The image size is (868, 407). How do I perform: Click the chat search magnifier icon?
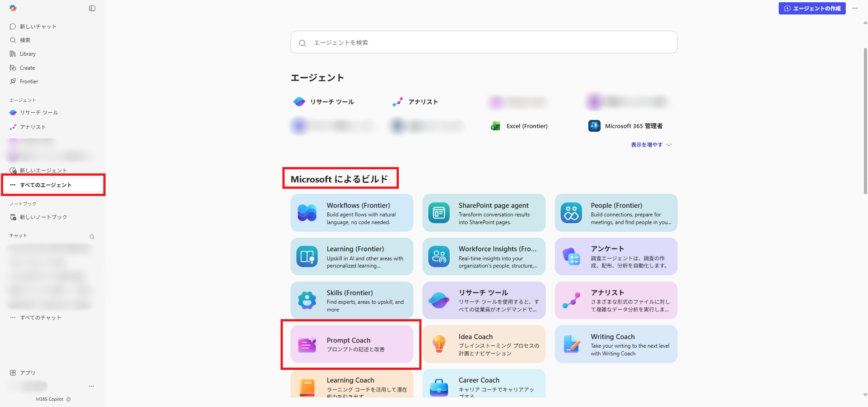coord(92,237)
